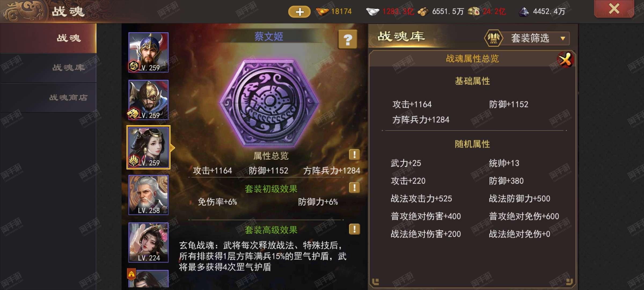Click the hexagon set icon beside 套装筛选

[493, 38]
